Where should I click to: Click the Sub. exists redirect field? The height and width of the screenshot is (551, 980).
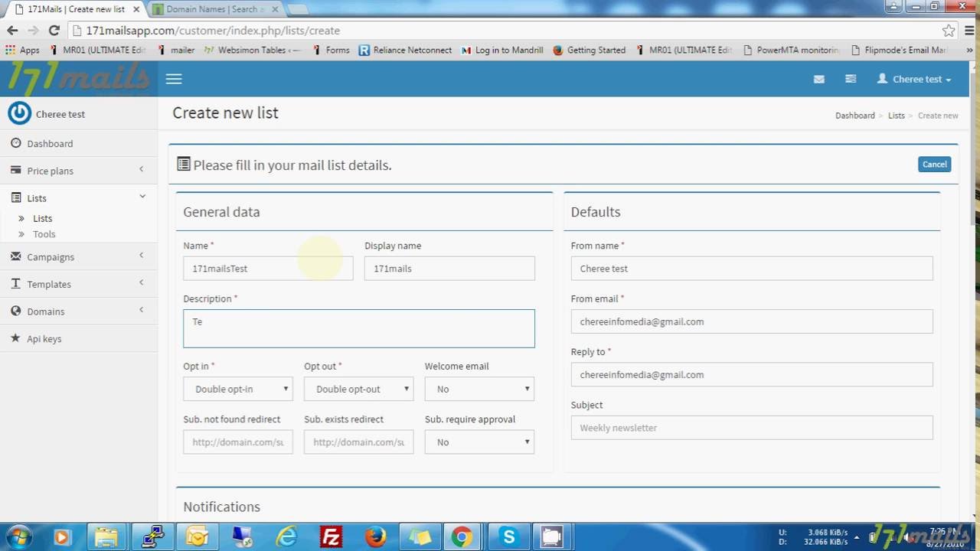click(359, 442)
